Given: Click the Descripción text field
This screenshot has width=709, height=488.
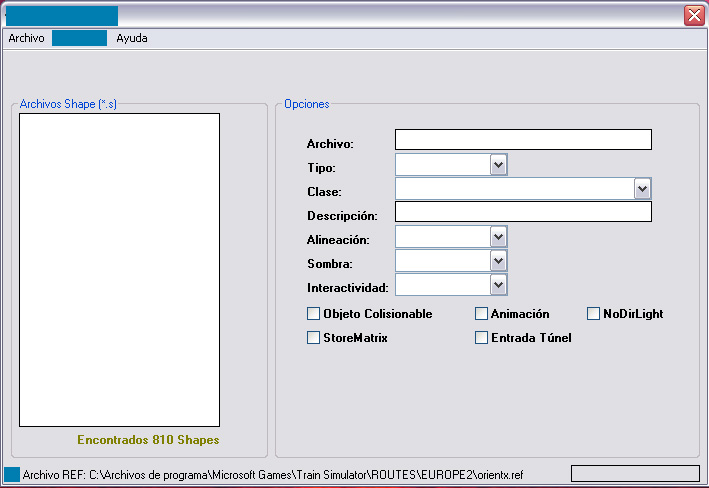Looking at the screenshot, I should [523, 212].
